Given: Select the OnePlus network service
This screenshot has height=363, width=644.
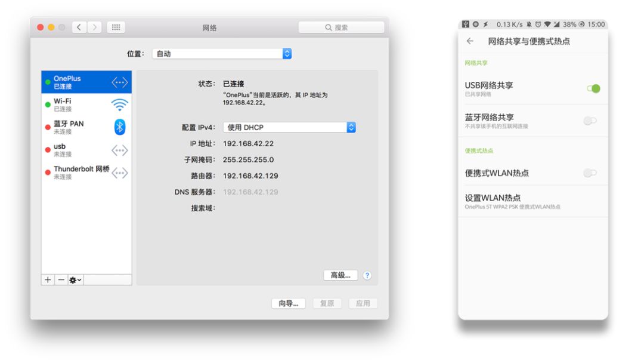Looking at the screenshot, I should point(86,82).
